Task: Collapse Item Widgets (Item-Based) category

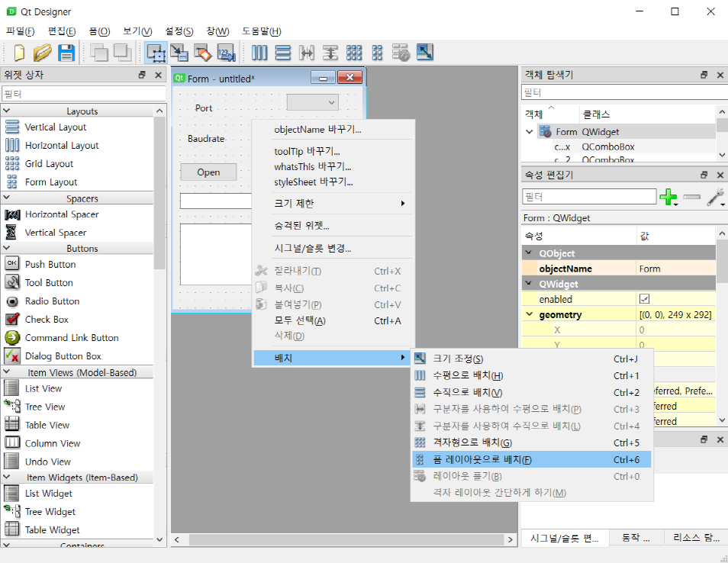Action: (7, 477)
